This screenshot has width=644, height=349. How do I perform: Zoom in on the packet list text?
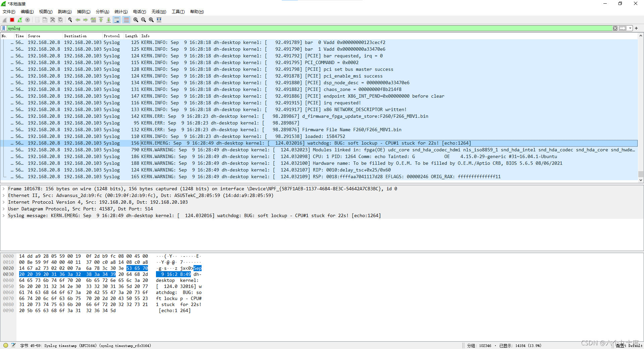coord(136,20)
